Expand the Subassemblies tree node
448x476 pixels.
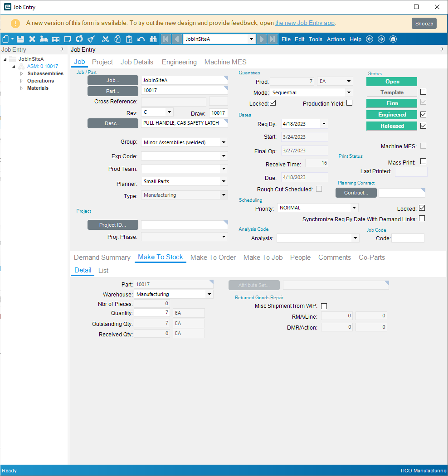(x=22, y=73)
